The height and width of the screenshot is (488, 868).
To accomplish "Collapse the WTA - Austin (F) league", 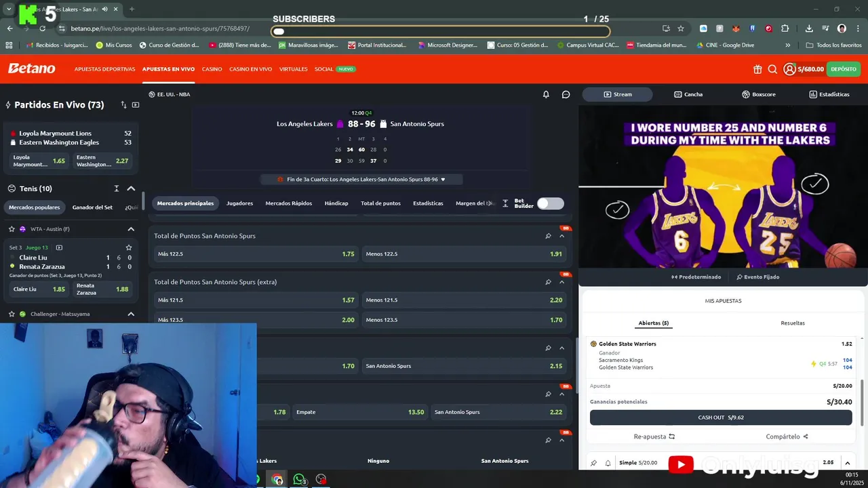I will tap(131, 229).
